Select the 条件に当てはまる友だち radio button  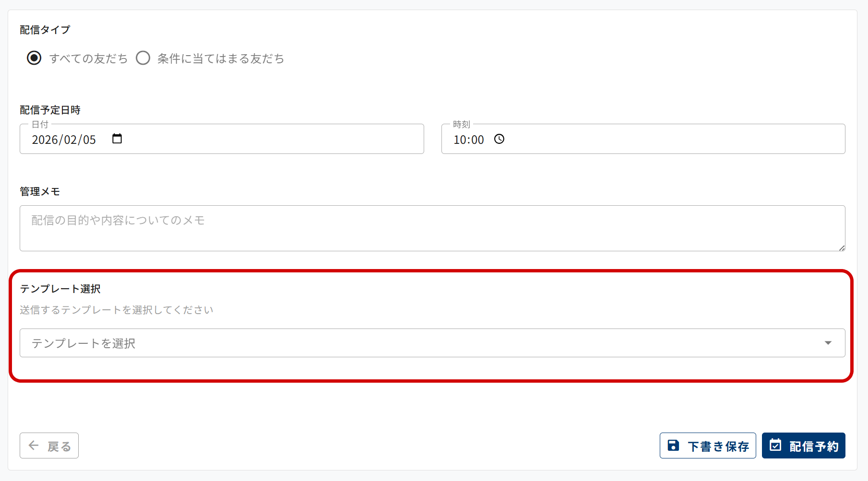143,58
